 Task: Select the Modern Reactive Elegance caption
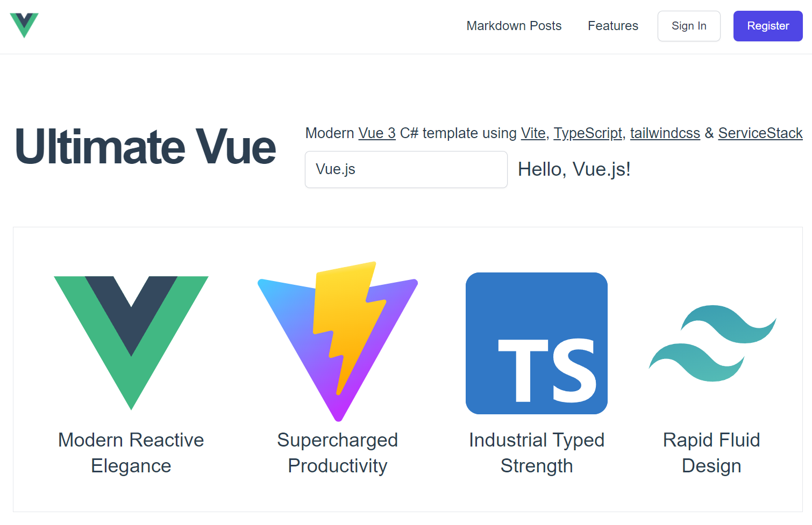(131, 452)
